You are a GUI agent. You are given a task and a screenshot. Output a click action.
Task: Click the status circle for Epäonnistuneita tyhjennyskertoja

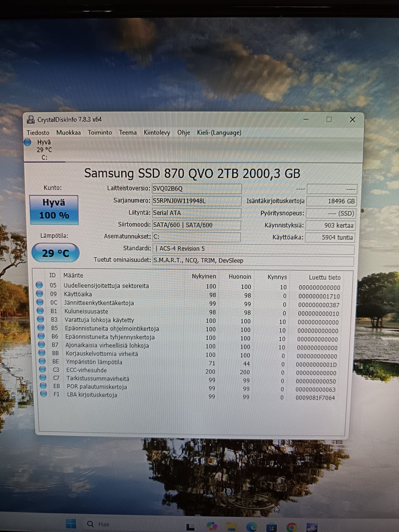point(41,336)
